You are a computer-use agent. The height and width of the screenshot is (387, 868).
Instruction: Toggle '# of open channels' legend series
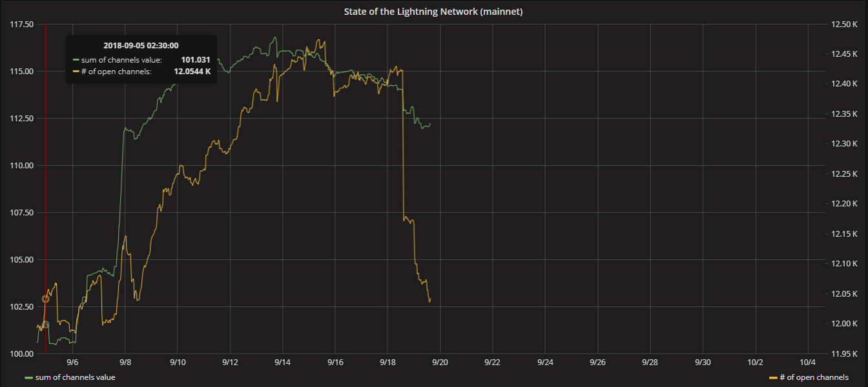click(814, 377)
